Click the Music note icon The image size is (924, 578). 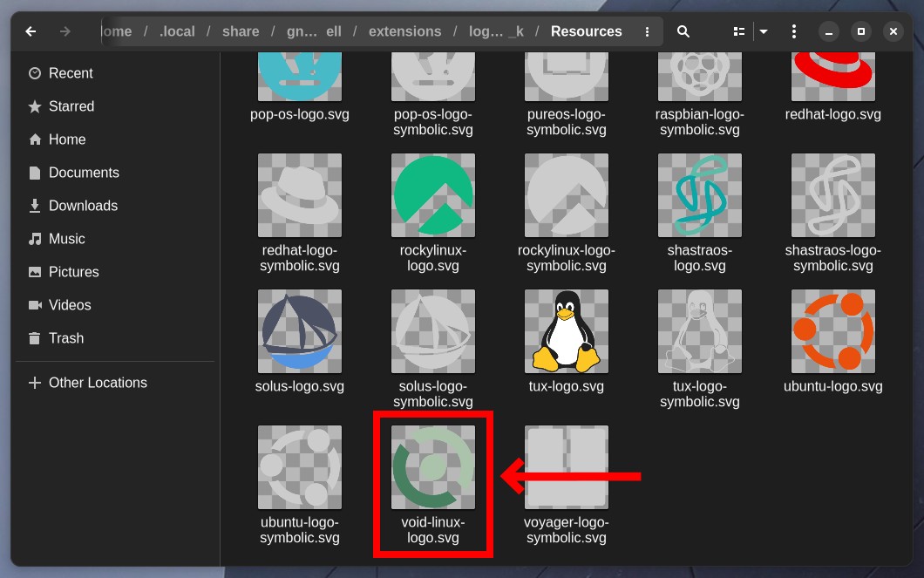click(x=35, y=239)
